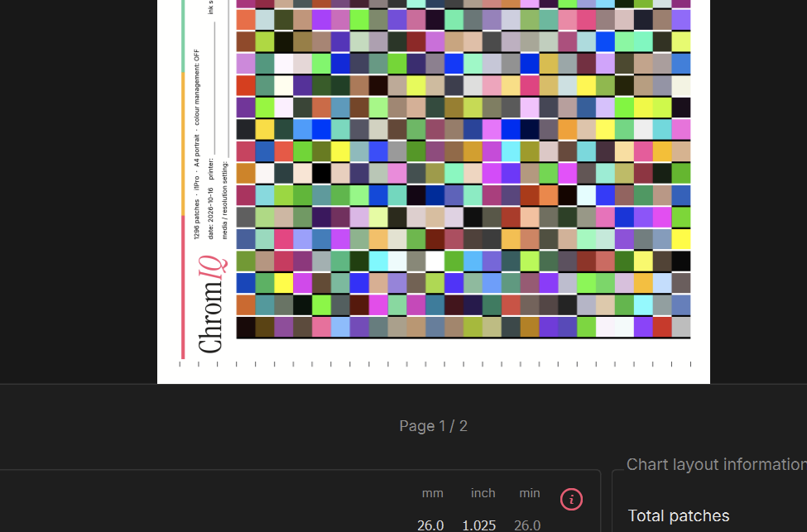Click the pink info icon beside min column
This screenshot has width=807, height=532.
coord(571,499)
